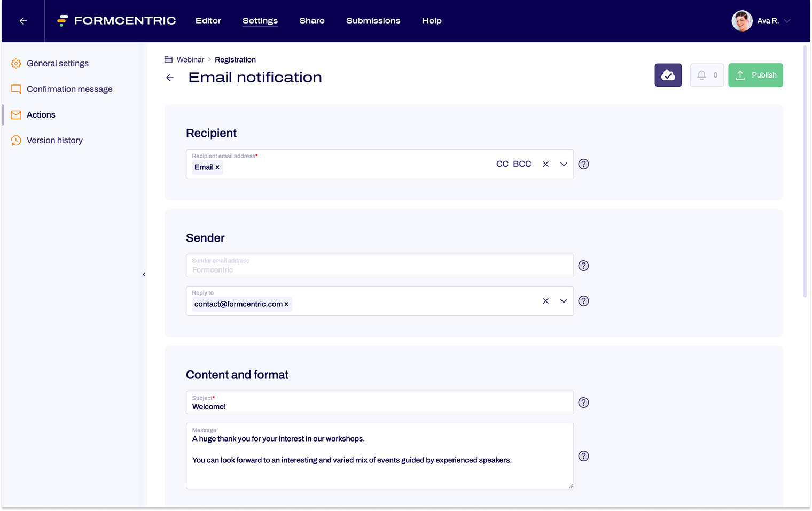Remove the Email chip from Recipient field
Screen dimensions: 812x511
218,167
